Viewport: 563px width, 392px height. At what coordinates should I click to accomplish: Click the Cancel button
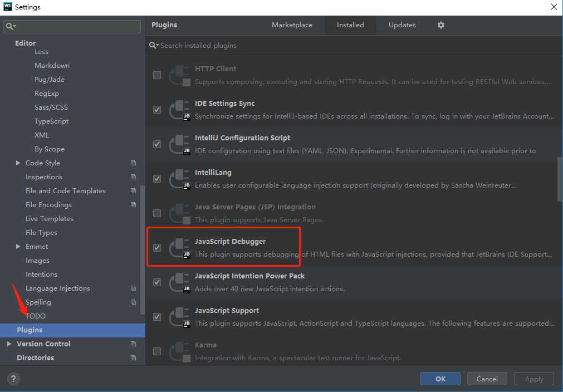[x=487, y=379]
